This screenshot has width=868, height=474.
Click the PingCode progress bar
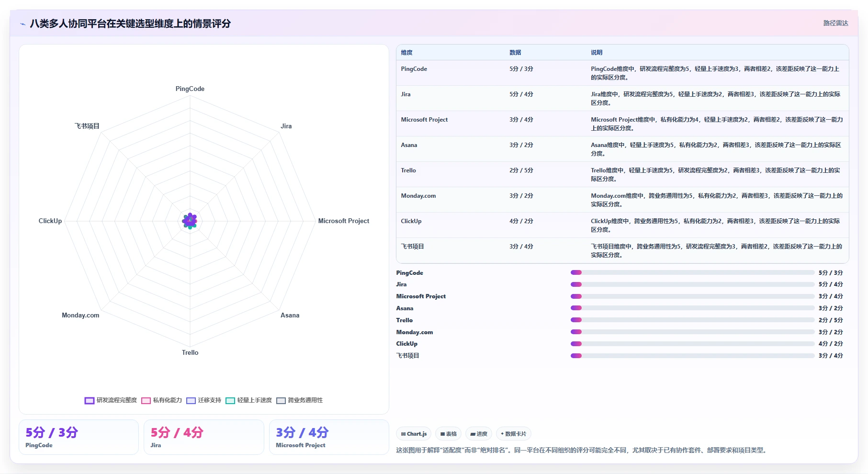coord(692,272)
